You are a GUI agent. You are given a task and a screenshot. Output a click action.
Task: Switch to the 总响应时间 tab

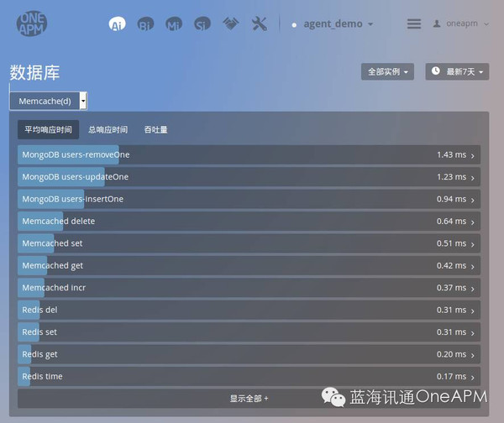tap(108, 130)
